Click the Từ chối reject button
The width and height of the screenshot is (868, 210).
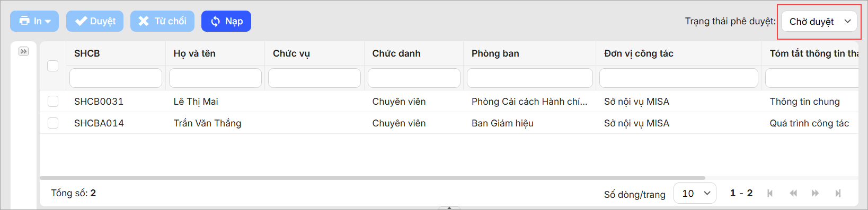click(x=162, y=21)
